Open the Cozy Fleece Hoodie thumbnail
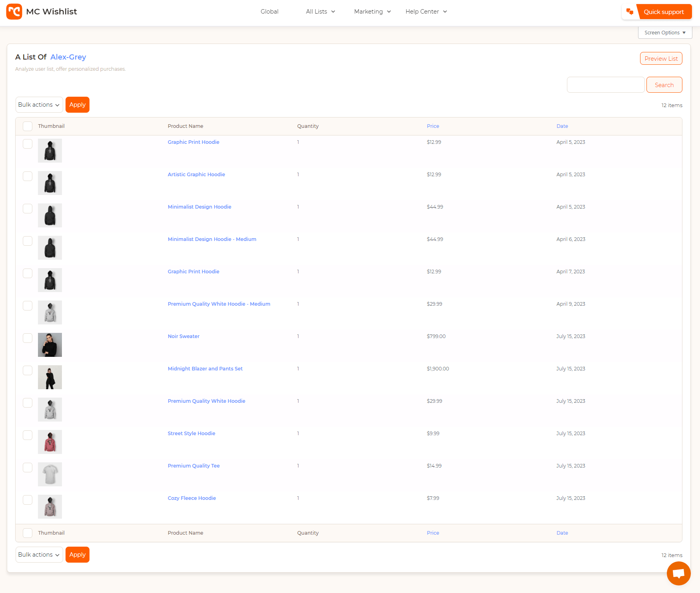Viewport: 700px width, 593px height. click(50, 507)
